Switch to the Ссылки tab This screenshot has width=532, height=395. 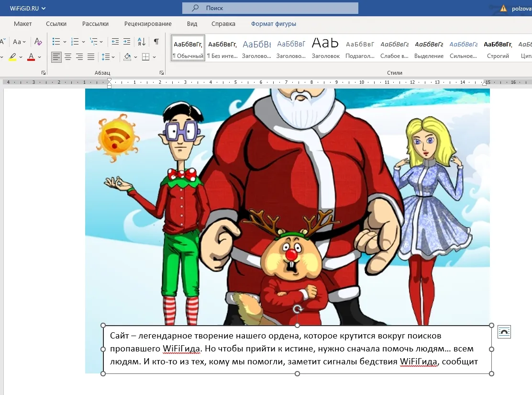point(56,24)
